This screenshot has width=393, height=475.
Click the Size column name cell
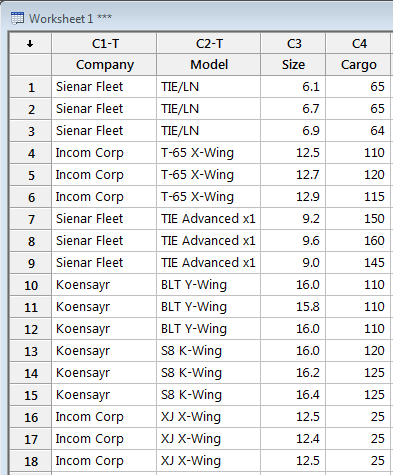(x=293, y=65)
